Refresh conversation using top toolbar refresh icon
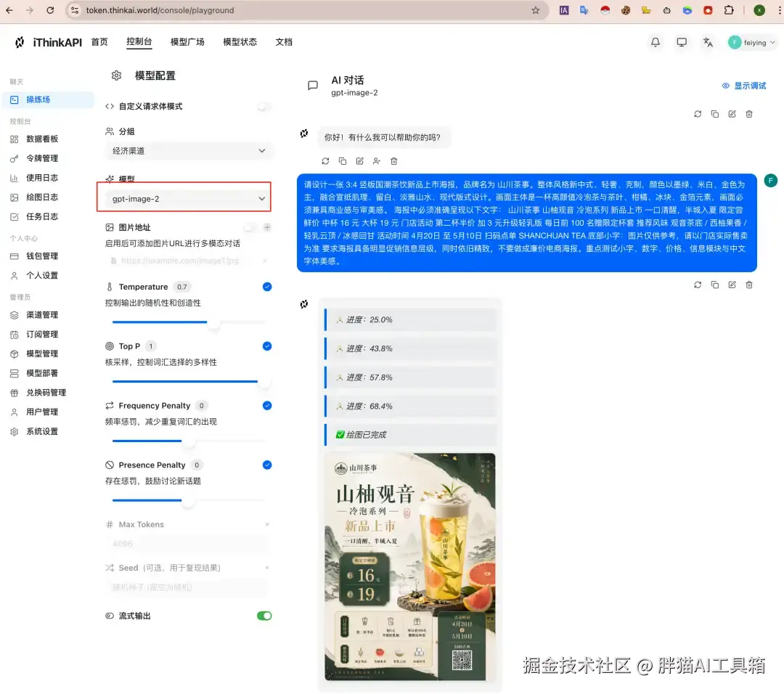 pyautogui.click(x=698, y=114)
